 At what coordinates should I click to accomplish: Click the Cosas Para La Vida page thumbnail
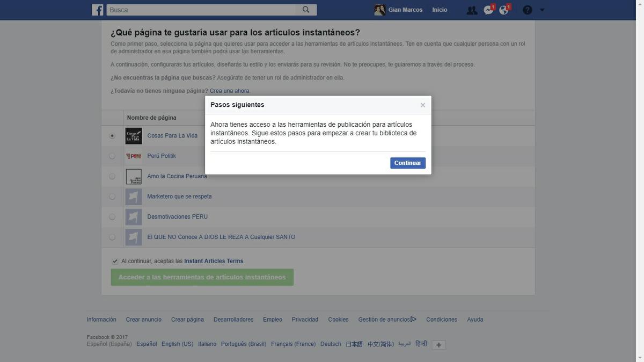[x=134, y=135]
